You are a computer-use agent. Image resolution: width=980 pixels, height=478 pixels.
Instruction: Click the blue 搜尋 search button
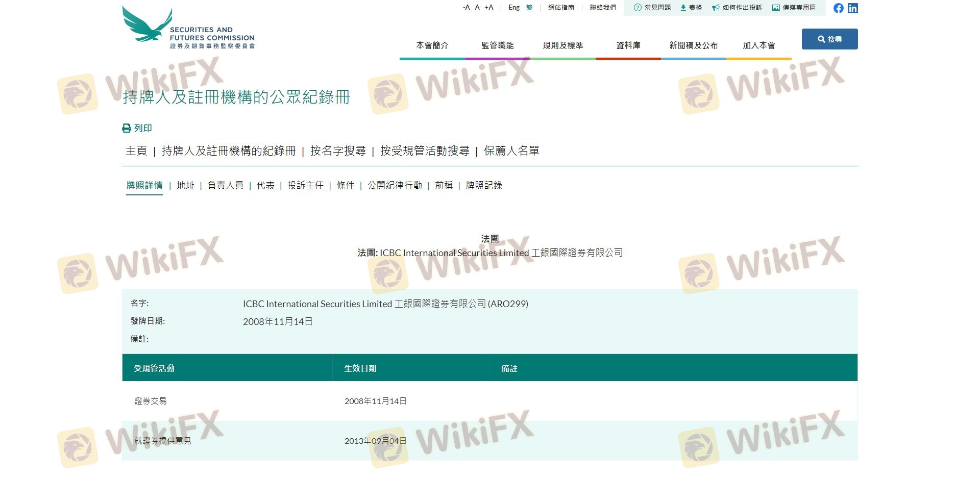(x=829, y=39)
